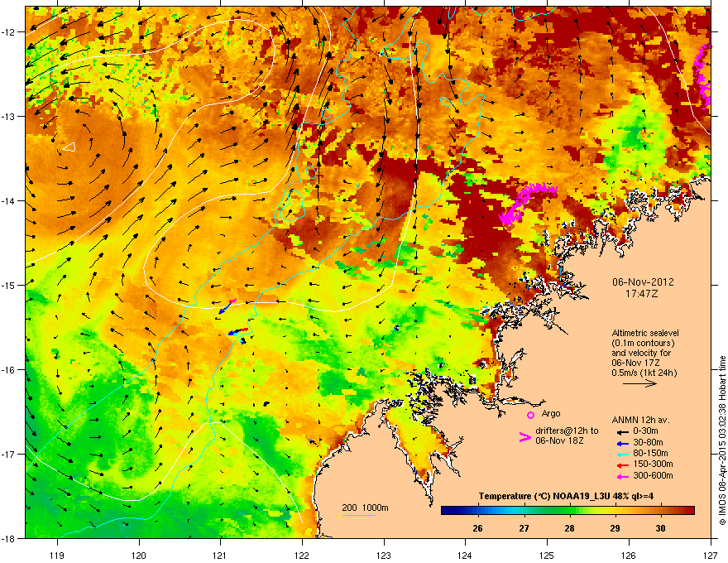Click the magenta drifters chevron legend symbol
Screen dimensions: 728x563
(x=524, y=437)
